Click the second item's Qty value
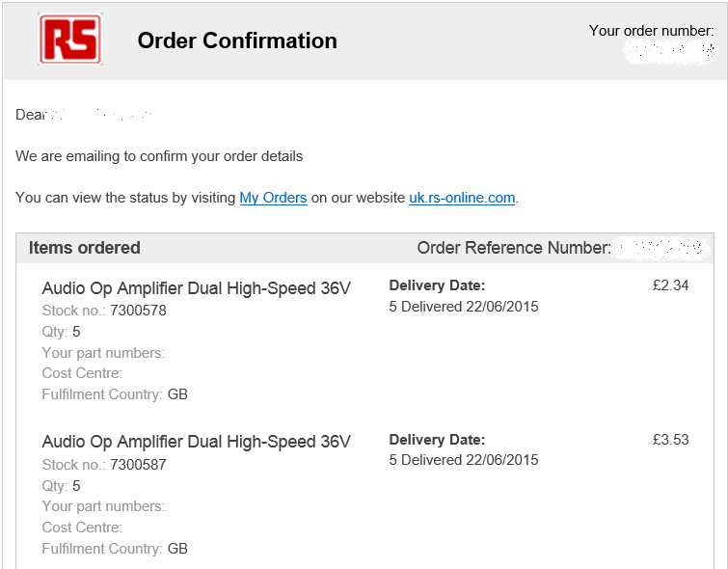Image resolution: width=728 pixels, height=569 pixels. coord(76,486)
